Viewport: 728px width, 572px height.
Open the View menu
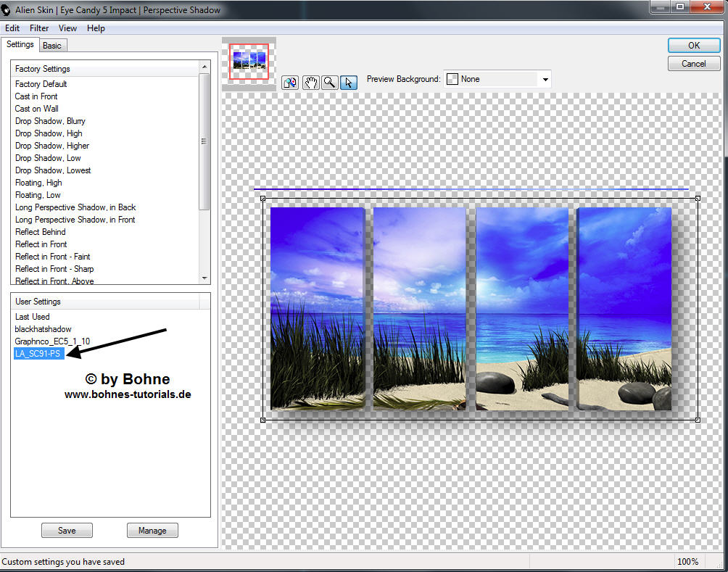pyautogui.click(x=67, y=28)
